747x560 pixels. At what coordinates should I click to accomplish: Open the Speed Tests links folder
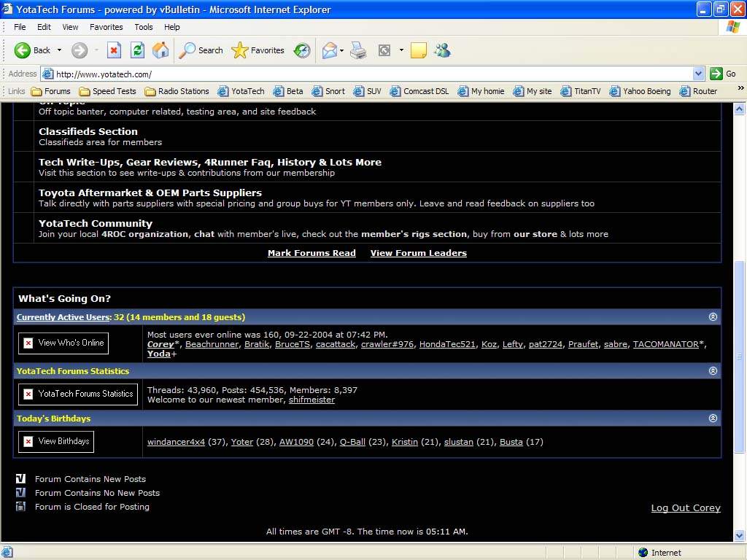coord(108,91)
